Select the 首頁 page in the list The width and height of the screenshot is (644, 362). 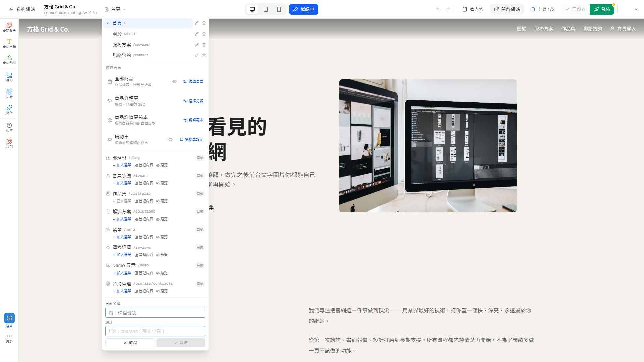click(x=148, y=23)
